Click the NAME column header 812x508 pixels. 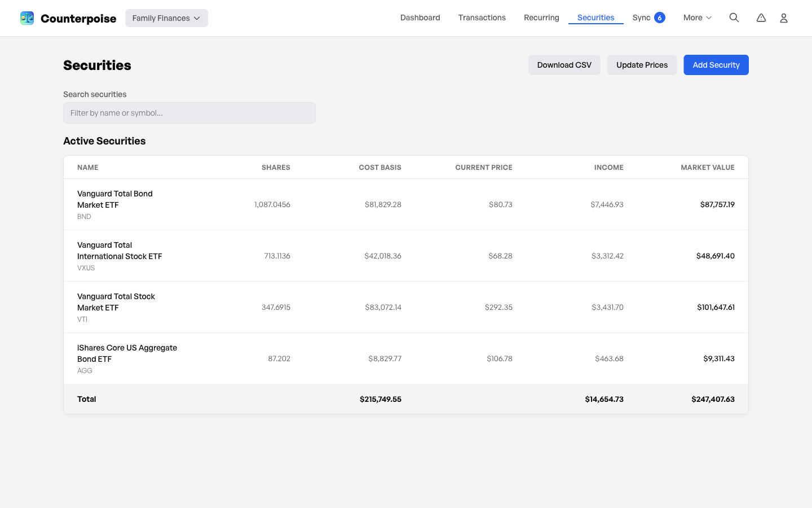click(88, 168)
